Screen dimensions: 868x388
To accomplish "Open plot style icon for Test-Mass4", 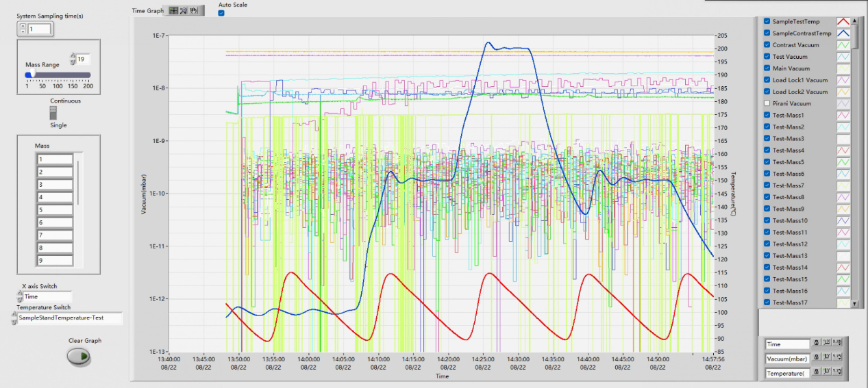I will tap(843, 151).
